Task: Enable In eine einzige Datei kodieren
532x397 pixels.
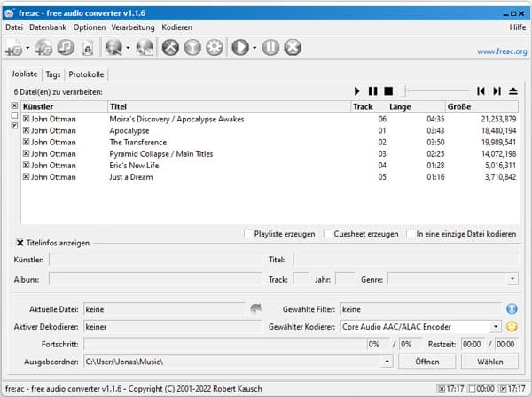Action: coord(411,234)
